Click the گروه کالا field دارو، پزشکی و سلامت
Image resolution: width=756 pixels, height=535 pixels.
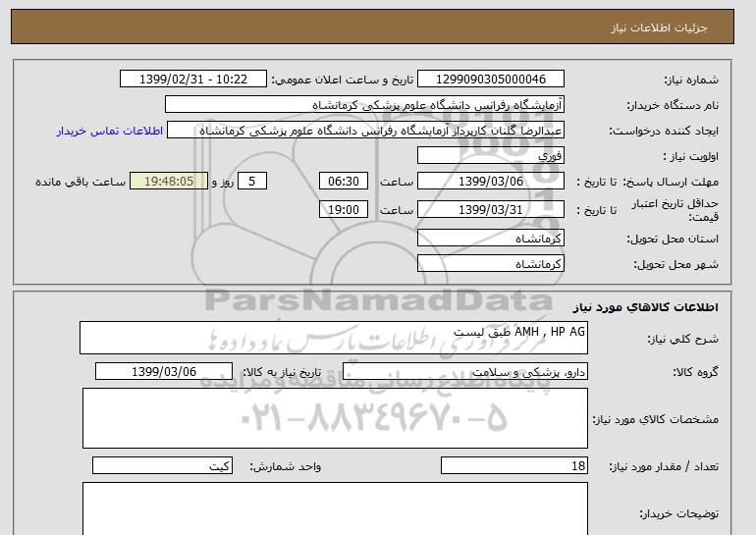click(465, 372)
